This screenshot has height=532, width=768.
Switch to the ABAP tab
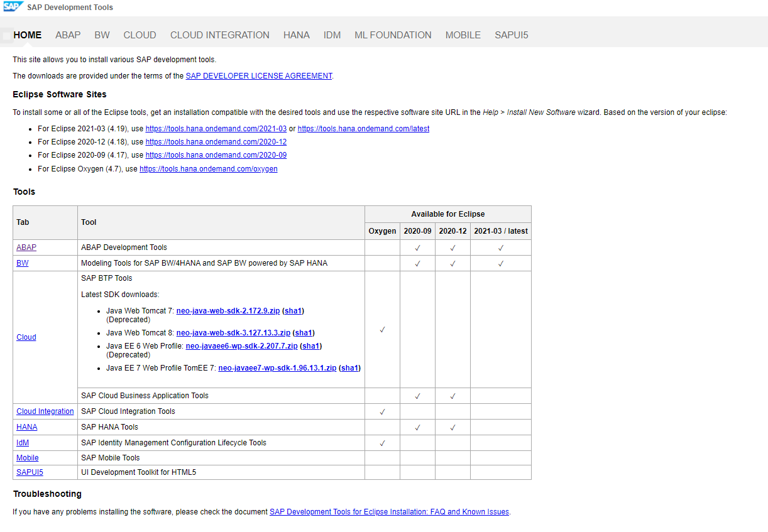pos(68,35)
